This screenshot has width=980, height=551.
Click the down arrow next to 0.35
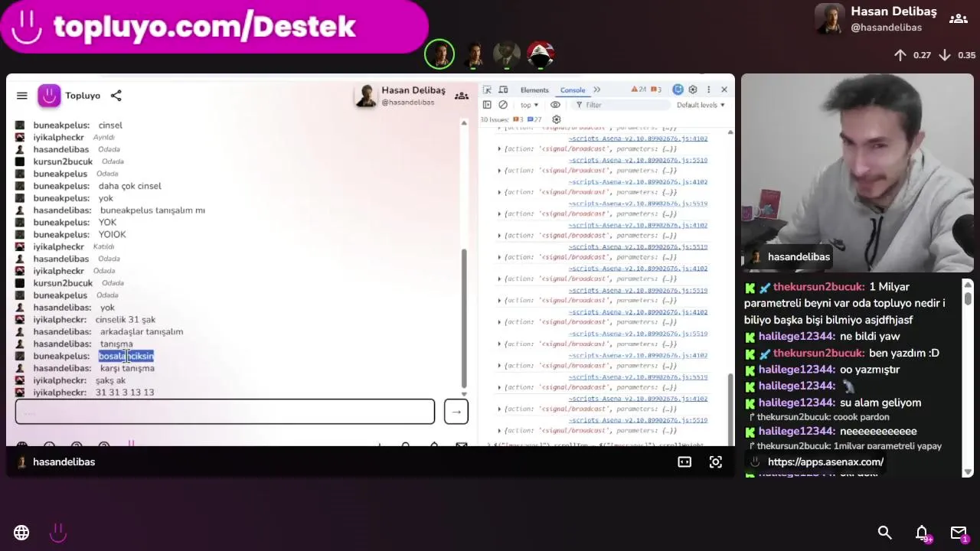coord(945,55)
